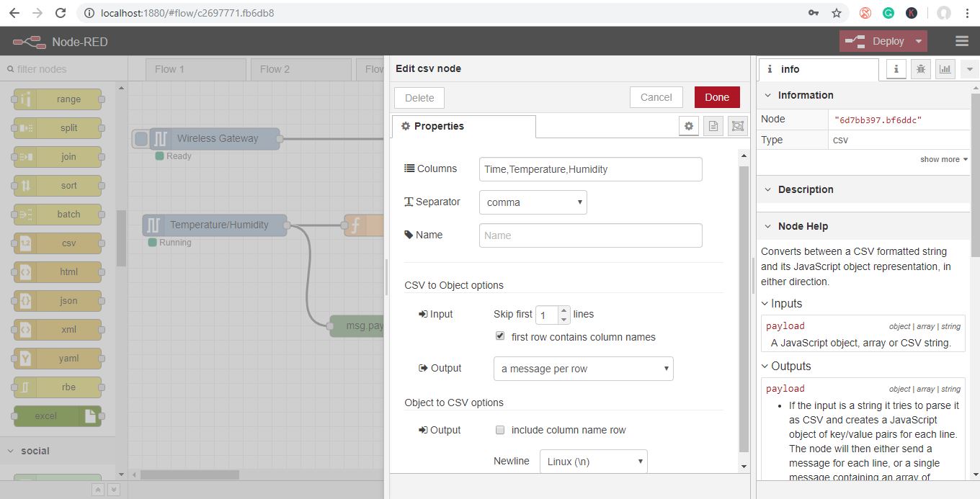Image resolution: width=980 pixels, height=499 pixels.
Task: Reload the browser page
Action: pyautogui.click(x=61, y=13)
